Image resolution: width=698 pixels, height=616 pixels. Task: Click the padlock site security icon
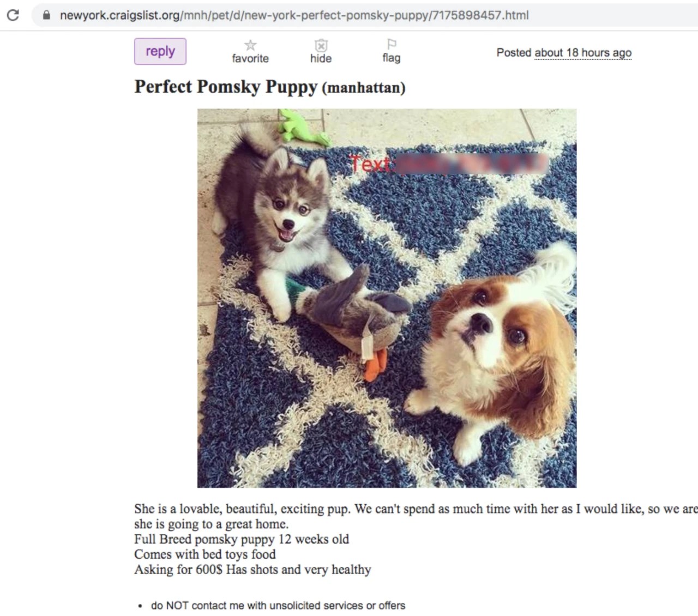coord(47,15)
